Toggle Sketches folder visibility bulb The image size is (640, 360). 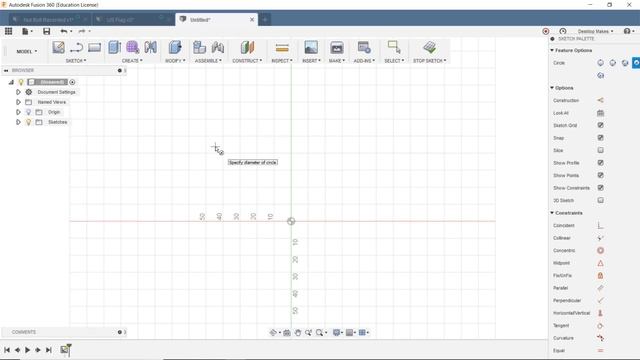point(28,122)
